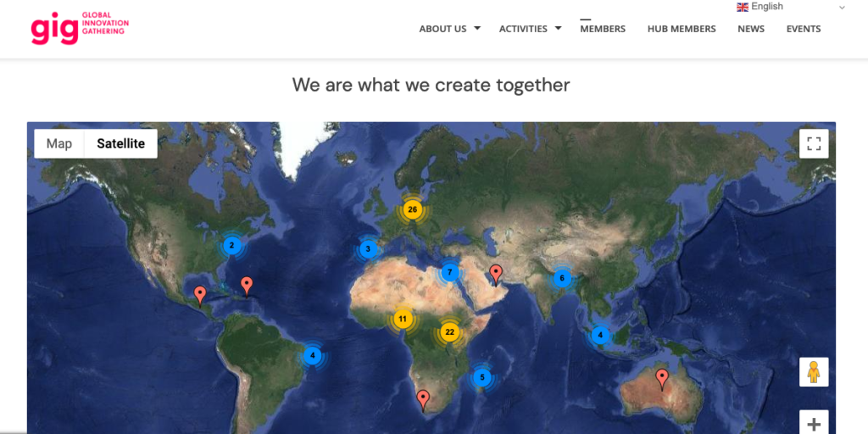868x434 pixels.
Task: Click the GIG Global Innovation Gathering logo
Action: tap(80, 28)
